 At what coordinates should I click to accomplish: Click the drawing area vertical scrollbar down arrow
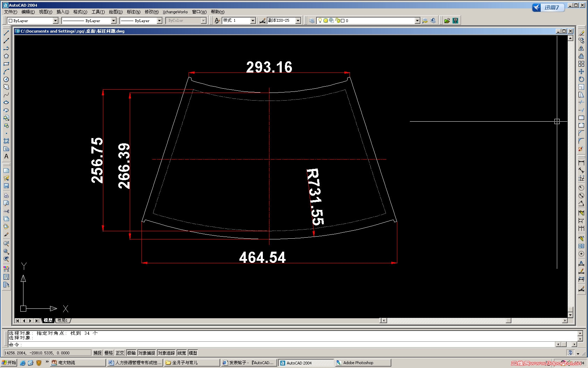coord(570,315)
